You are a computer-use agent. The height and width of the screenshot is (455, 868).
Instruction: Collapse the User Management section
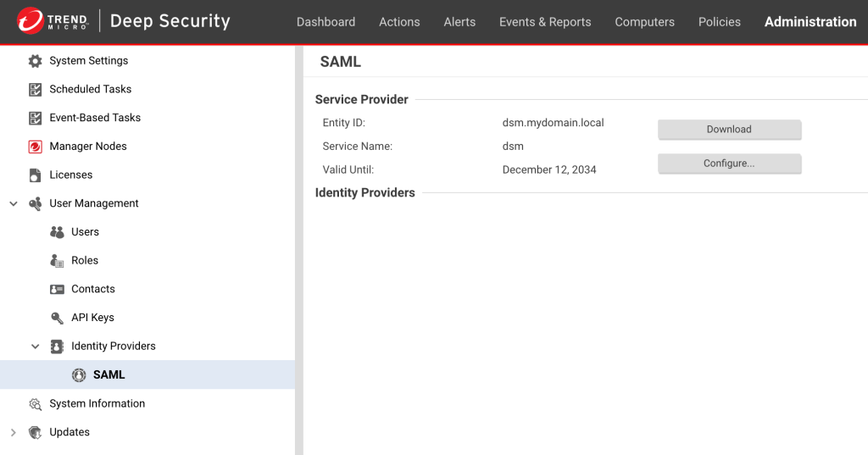click(x=14, y=203)
